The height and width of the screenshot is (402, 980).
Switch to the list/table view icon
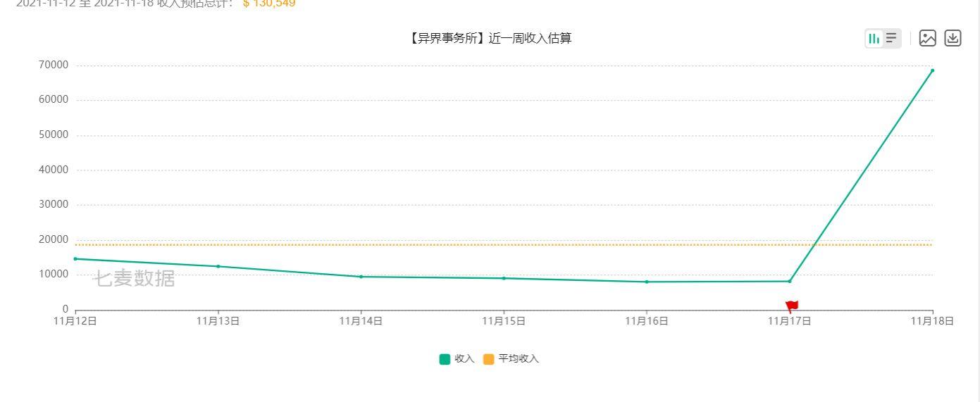891,39
